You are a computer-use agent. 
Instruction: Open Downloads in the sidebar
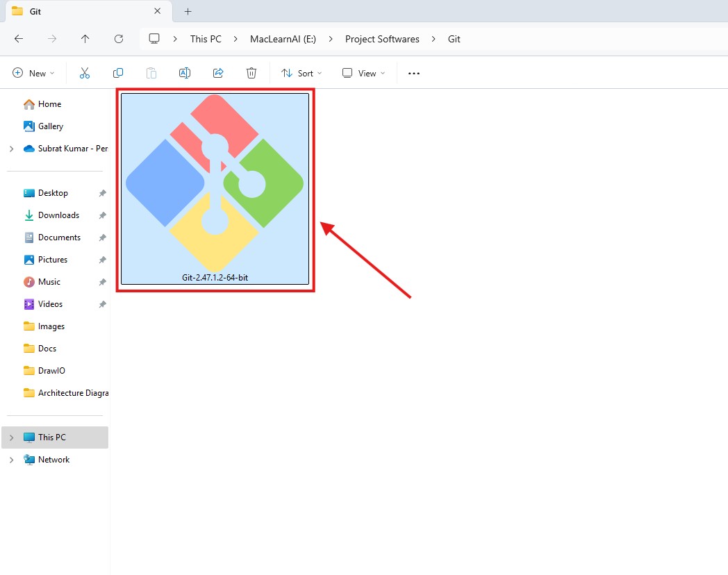click(x=58, y=215)
